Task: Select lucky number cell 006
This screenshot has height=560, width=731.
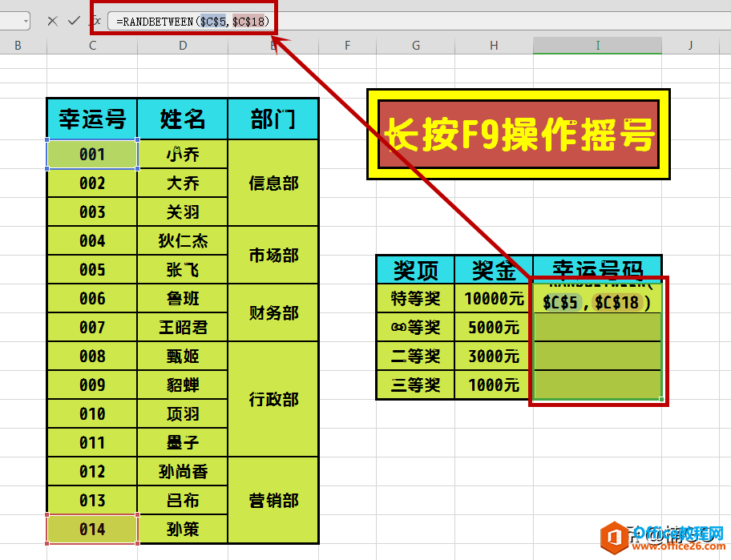Action: point(92,299)
